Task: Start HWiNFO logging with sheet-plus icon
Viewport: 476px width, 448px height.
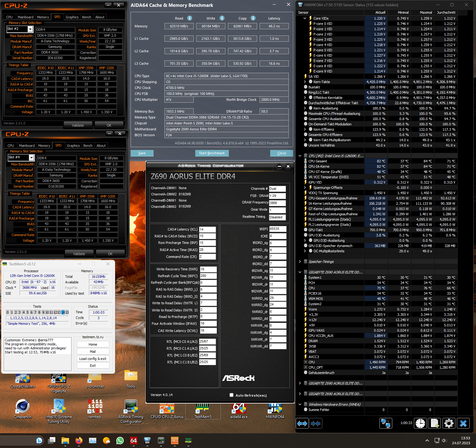Action: coord(435,423)
